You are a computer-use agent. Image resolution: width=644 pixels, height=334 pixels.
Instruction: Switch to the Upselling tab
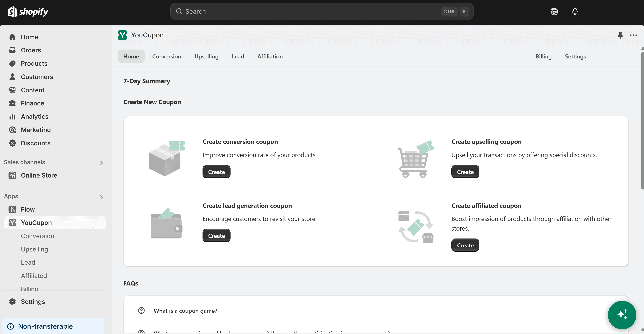pyautogui.click(x=206, y=56)
